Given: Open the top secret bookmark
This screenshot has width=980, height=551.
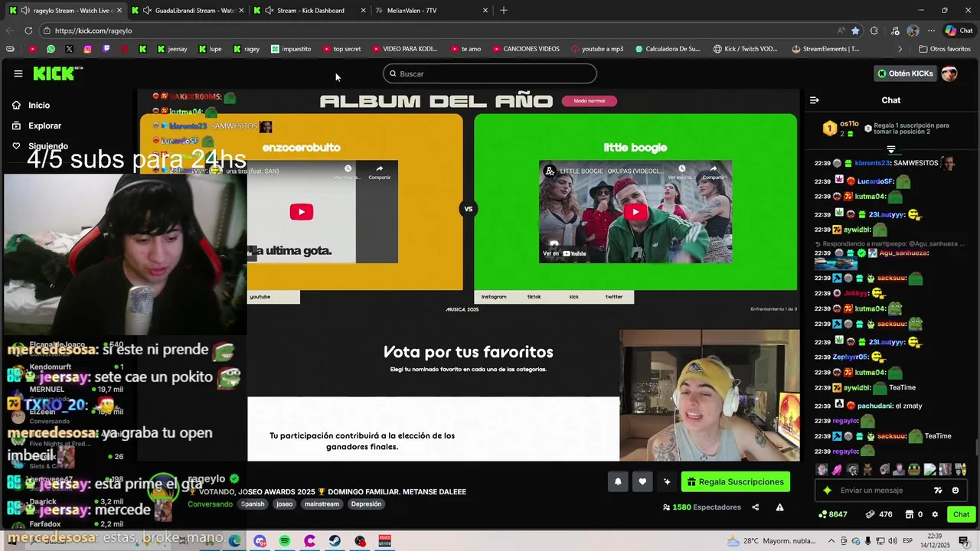Looking at the screenshot, I should (341, 49).
